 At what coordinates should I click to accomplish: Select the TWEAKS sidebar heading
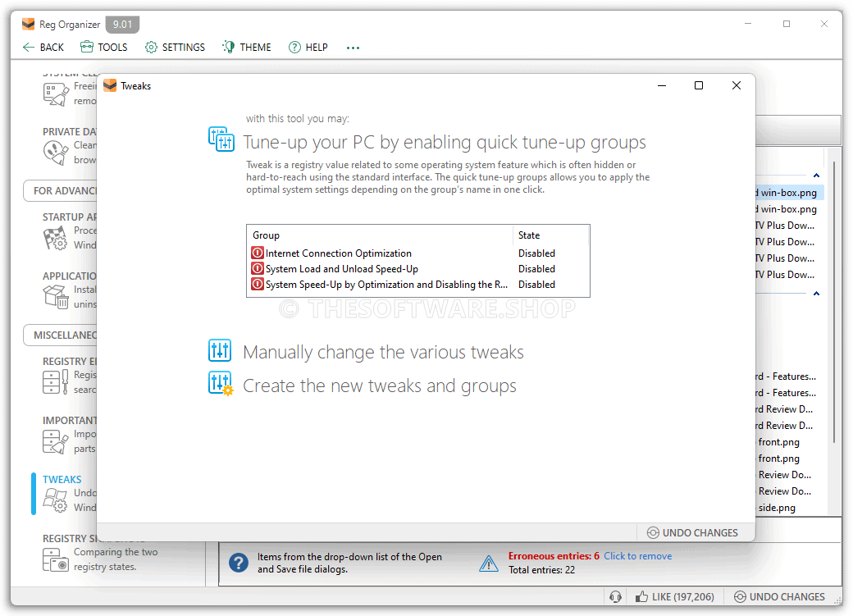pyautogui.click(x=62, y=479)
